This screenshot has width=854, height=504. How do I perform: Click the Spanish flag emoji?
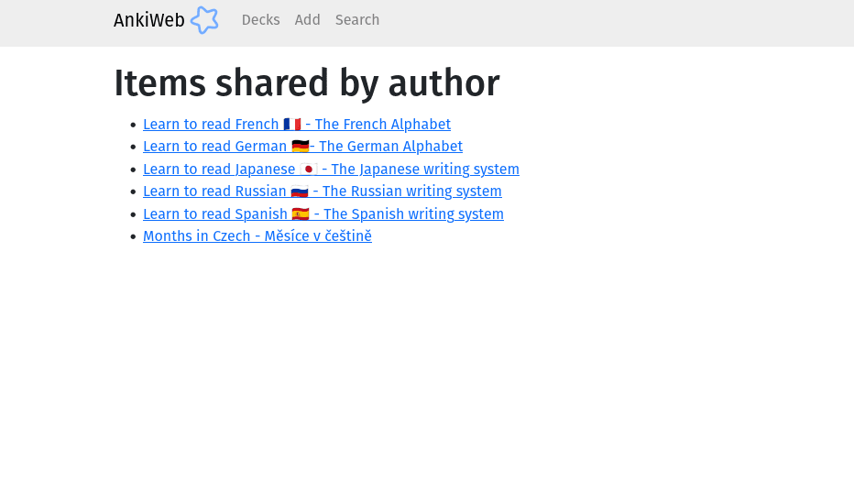pos(301,214)
